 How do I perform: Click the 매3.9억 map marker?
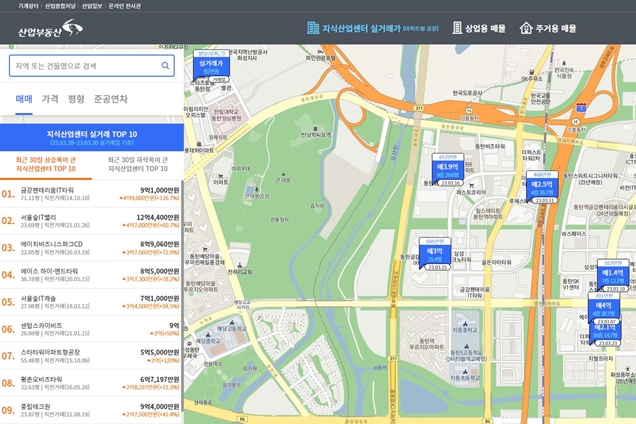pyautogui.click(x=448, y=170)
